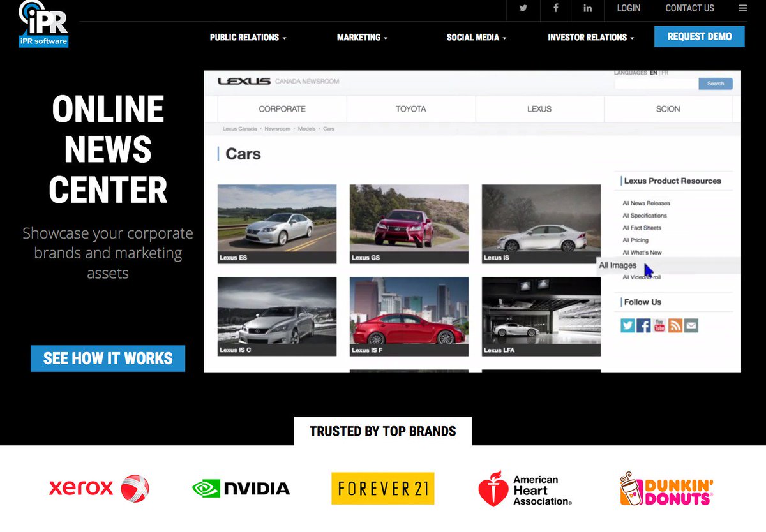This screenshot has height=532, width=766.
Task: Expand the Investor Relations dropdown menu
Action: pyautogui.click(x=590, y=38)
